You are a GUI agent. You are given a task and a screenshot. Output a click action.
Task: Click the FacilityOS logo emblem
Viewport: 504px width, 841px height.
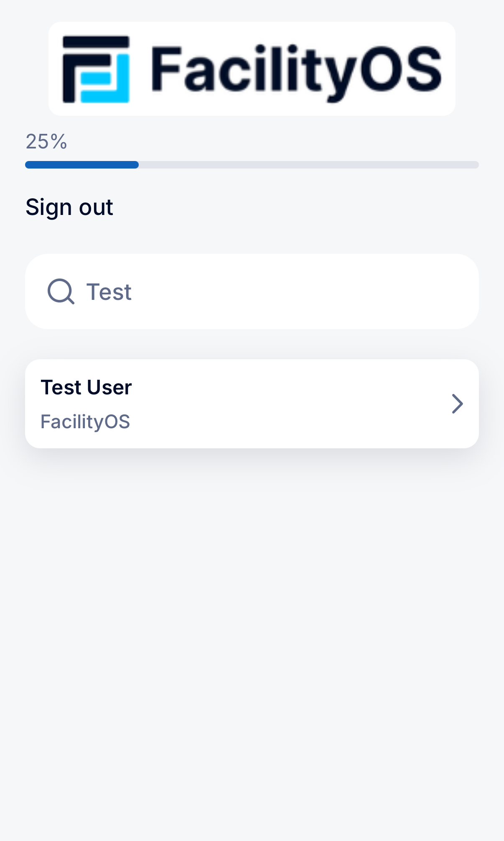coord(96,69)
